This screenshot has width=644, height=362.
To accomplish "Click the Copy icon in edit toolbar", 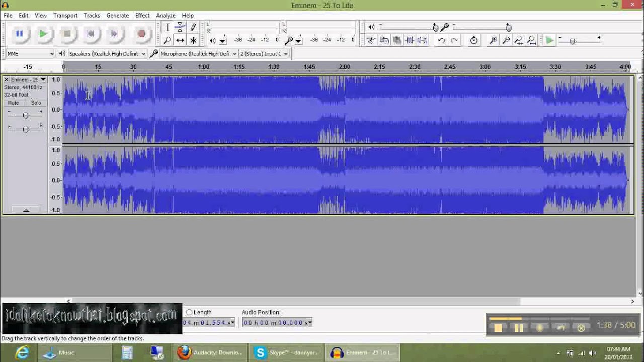I will (x=384, y=40).
